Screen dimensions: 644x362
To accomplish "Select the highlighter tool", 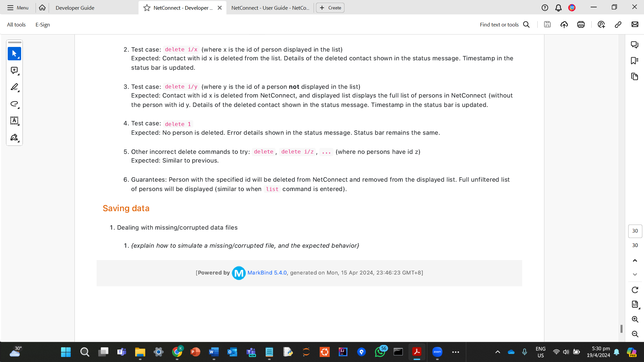I will [14, 87].
